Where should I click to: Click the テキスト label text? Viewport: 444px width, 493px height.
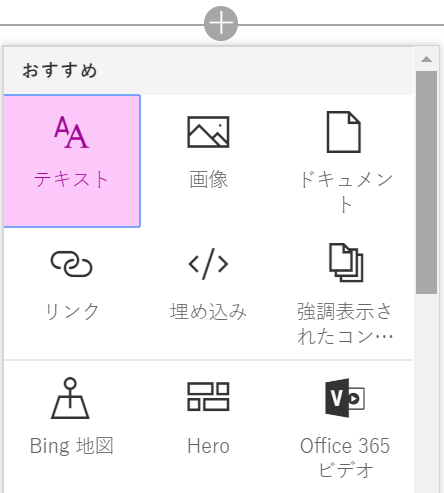coord(72,179)
